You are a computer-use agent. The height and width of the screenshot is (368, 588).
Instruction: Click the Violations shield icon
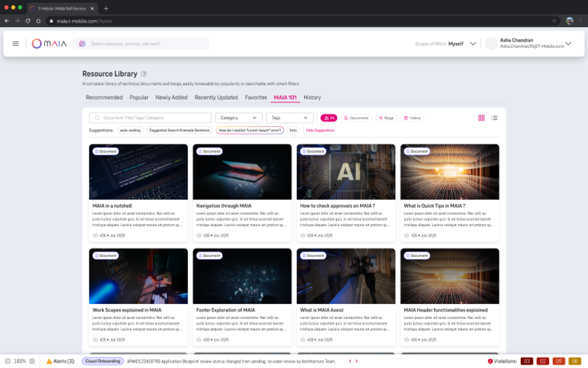(x=490, y=361)
